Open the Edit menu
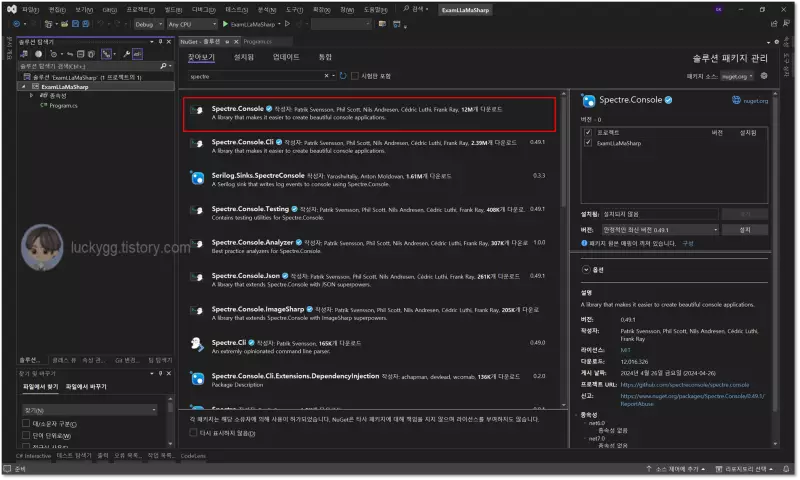This screenshot has width=800, height=480. pos(57,10)
